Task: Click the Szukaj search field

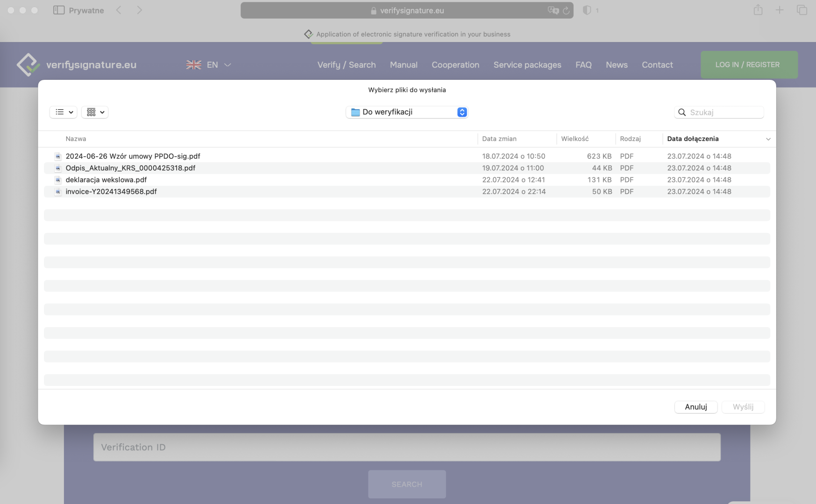Action: point(724,112)
